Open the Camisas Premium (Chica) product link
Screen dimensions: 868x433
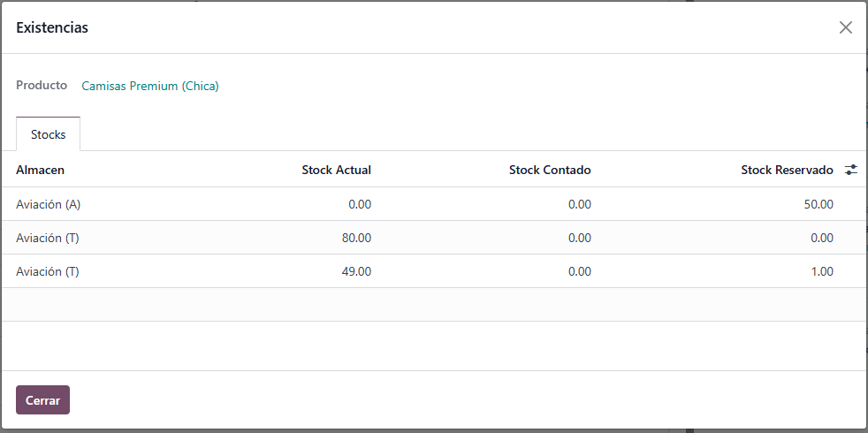[150, 86]
